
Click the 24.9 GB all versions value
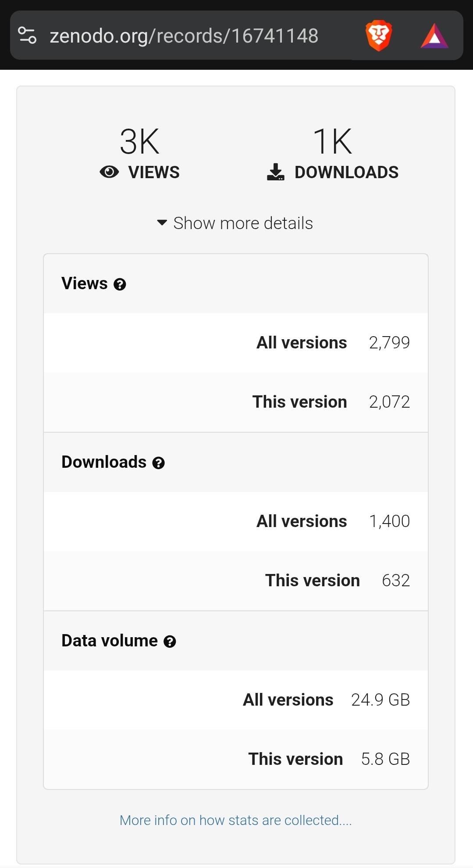(x=380, y=700)
